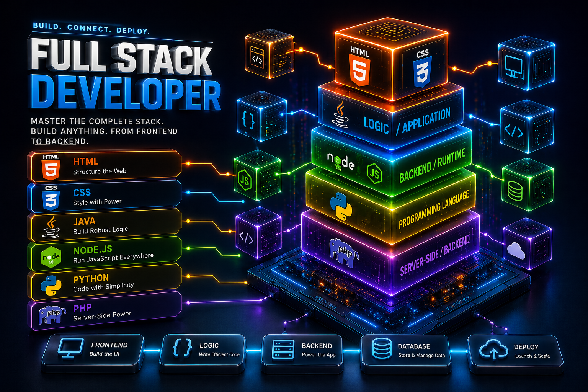Screen dimensions: 588x392
Task: Click the blue "CSS" title in the list
Action: pyautogui.click(x=82, y=192)
